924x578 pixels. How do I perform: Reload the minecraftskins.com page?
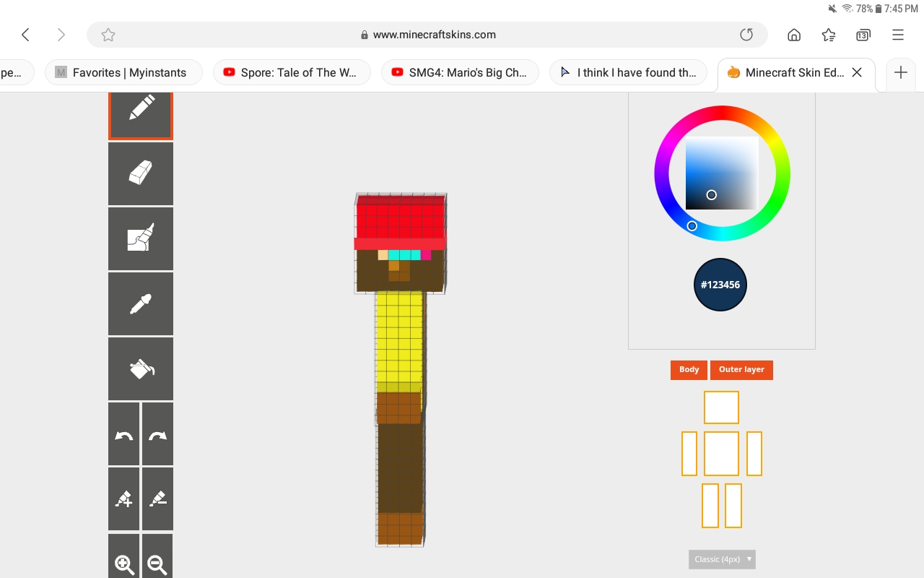(x=746, y=34)
